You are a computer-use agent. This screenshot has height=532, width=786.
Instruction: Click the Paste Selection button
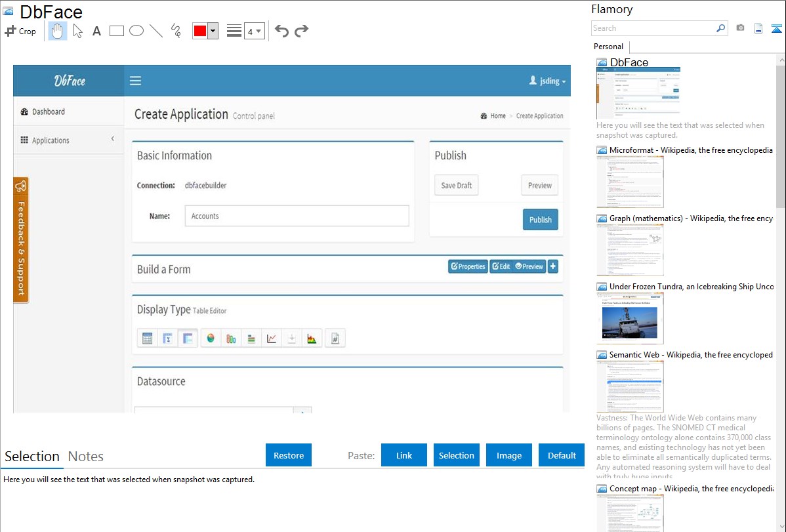pyautogui.click(x=456, y=455)
